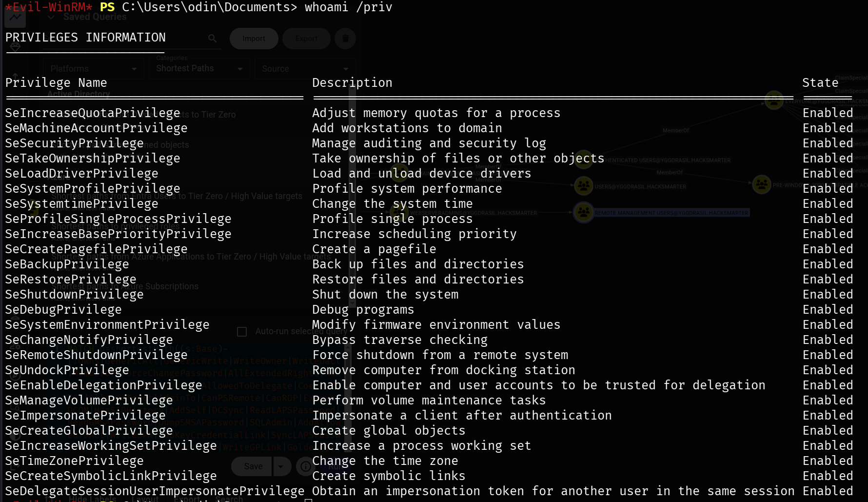Click 'SeManageVolumePrivilege' text
The width and height of the screenshot is (868, 502).
(89, 401)
